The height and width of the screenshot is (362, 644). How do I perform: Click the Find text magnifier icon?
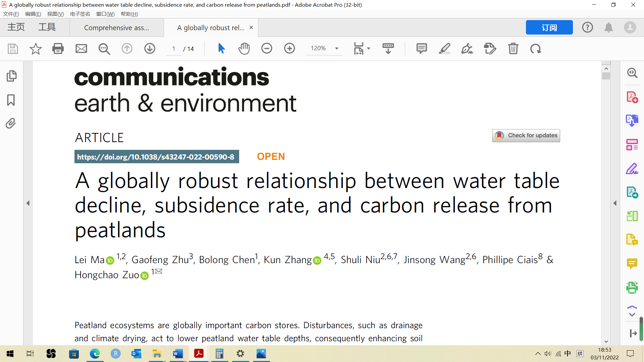pyautogui.click(x=104, y=49)
